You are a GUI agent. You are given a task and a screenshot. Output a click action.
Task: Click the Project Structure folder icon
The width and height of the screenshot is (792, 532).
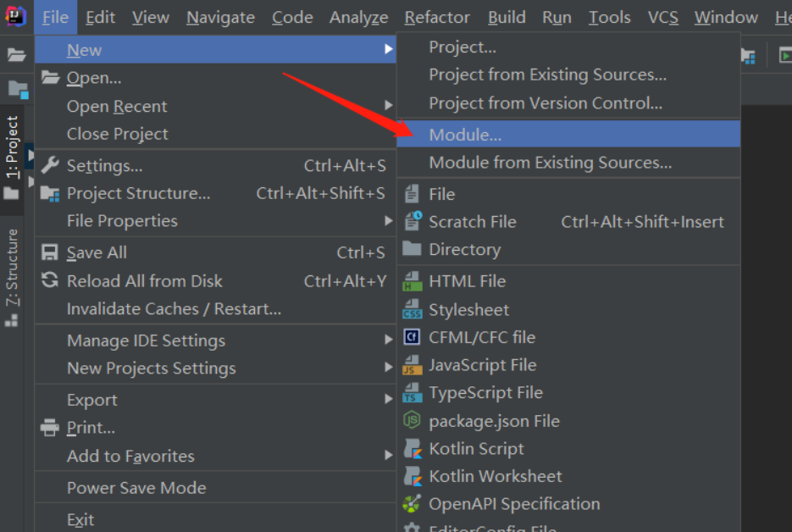pos(50,193)
